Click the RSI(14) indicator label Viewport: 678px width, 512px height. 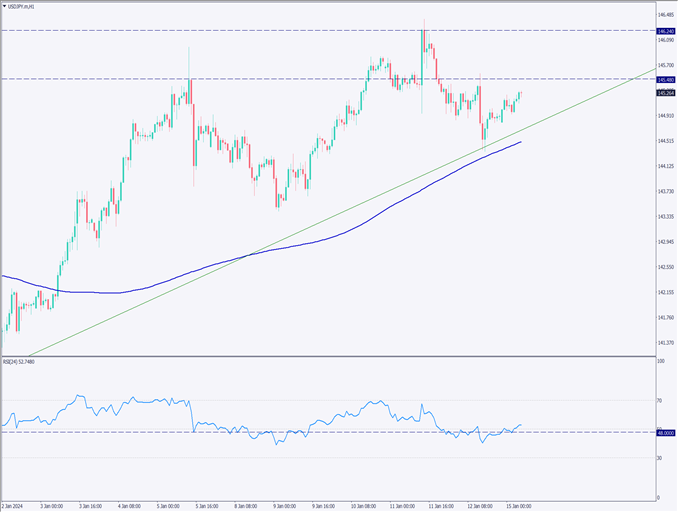coord(20,362)
